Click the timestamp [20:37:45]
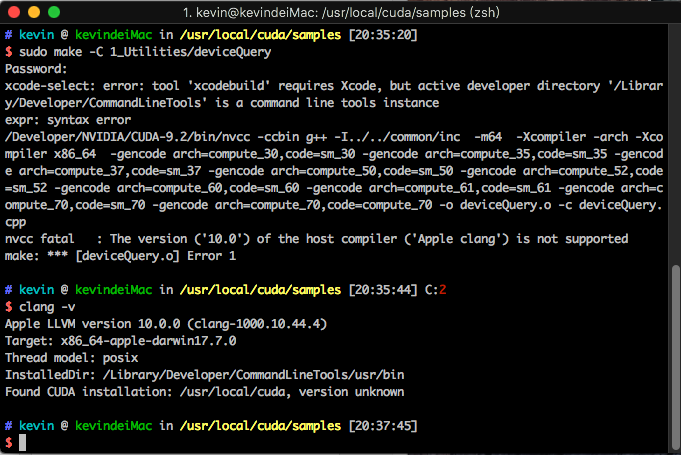The image size is (681, 455). [383, 426]
